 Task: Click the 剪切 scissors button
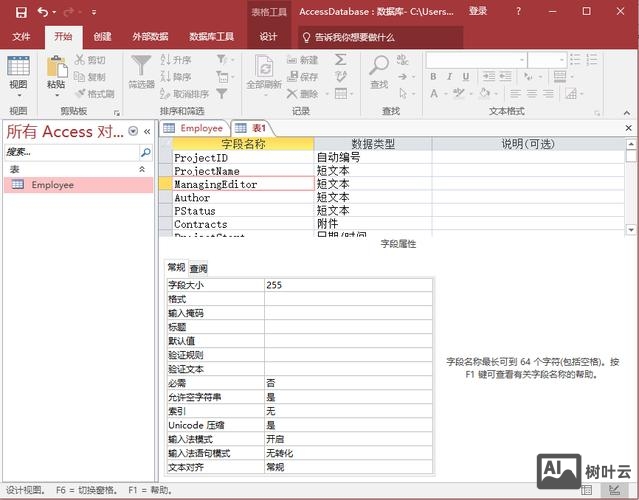click(90, 60)
